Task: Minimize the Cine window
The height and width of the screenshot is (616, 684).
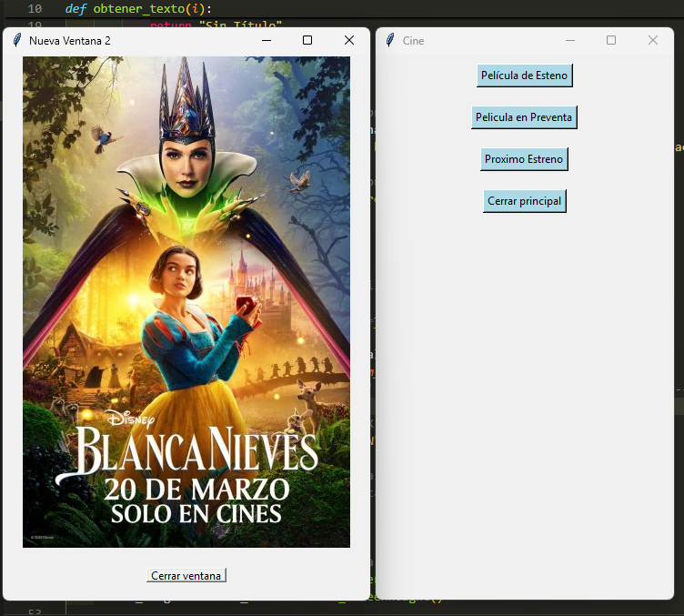Action: click(570, 40)
